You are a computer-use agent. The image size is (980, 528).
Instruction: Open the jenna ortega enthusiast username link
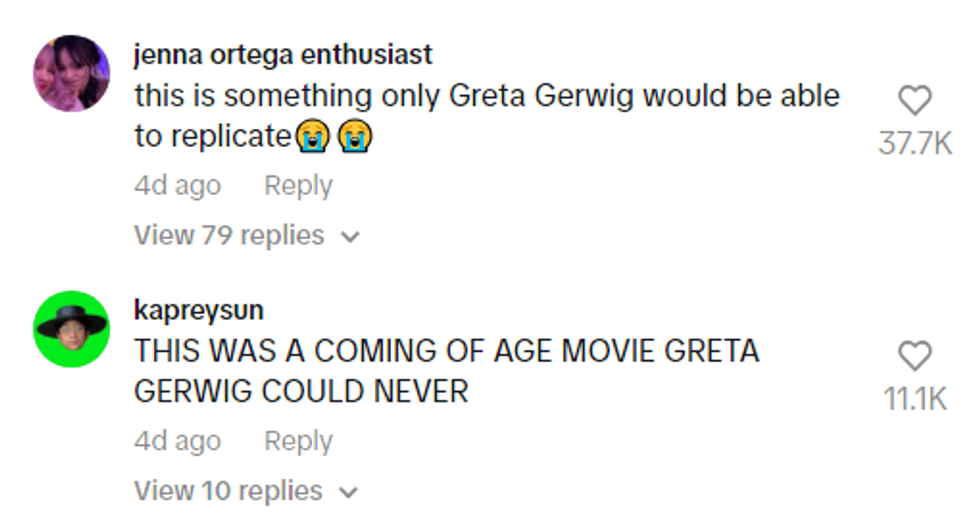pos(283,54)
